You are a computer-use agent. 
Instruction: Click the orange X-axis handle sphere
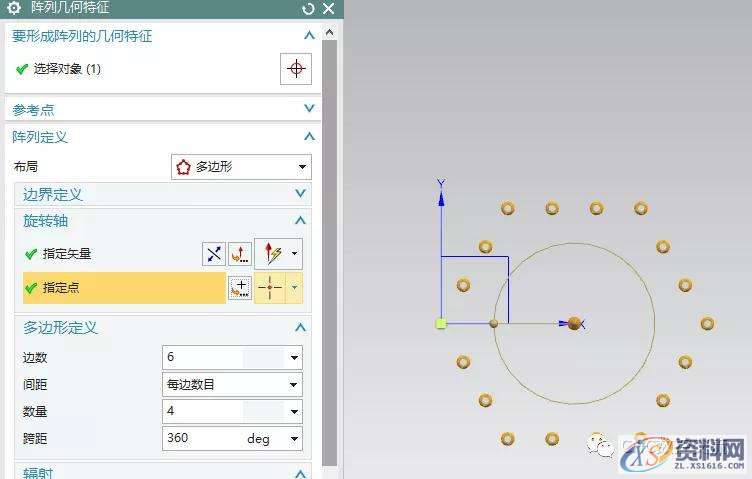[574, 324]
